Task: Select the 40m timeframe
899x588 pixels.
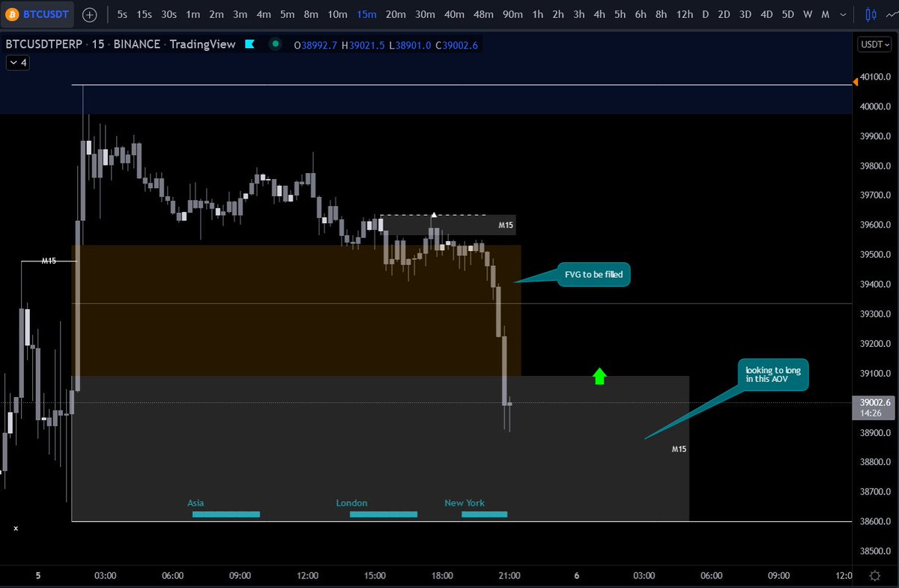Action: tap(454, 14)
